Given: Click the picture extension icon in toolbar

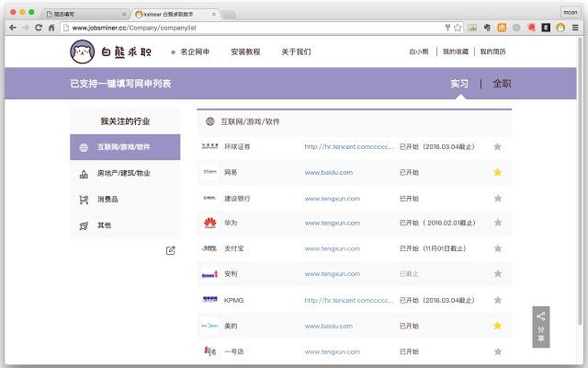Looking at the screenshot, I should pyautogui.click(x=472, y=28).
